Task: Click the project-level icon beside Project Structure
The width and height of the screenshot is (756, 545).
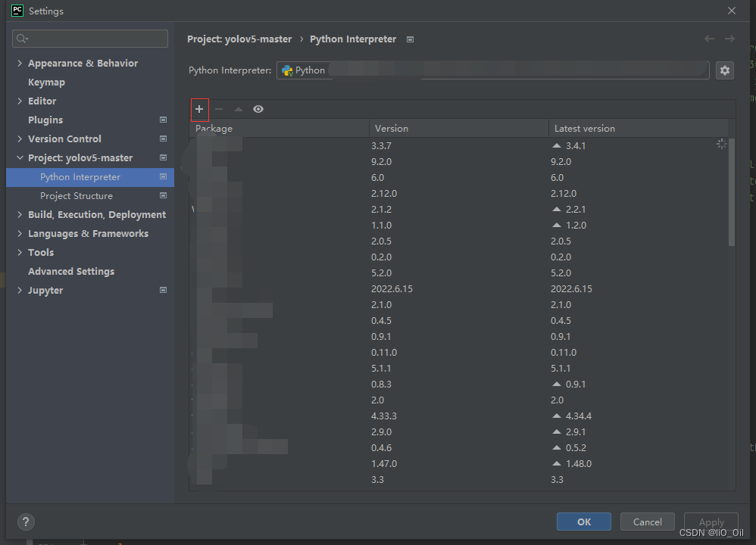Action: coord(164,195)
